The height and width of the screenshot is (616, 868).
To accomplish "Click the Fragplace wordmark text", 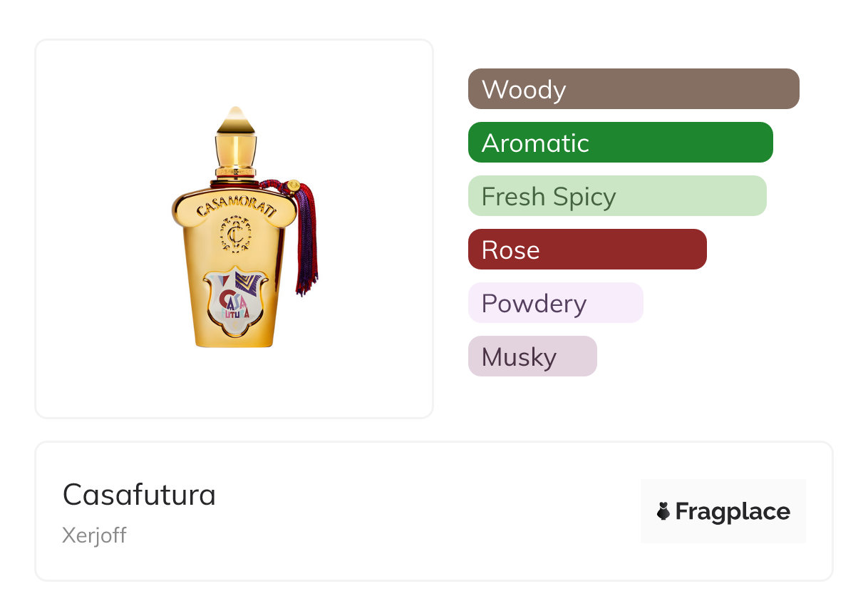I will pos(733,511).
